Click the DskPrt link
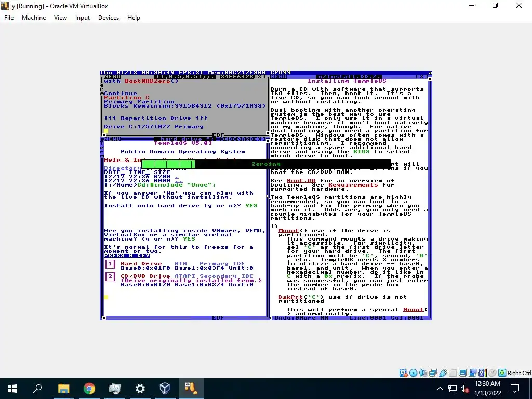The width and height of the screenshot is (532, 399). tap(290, 297)
